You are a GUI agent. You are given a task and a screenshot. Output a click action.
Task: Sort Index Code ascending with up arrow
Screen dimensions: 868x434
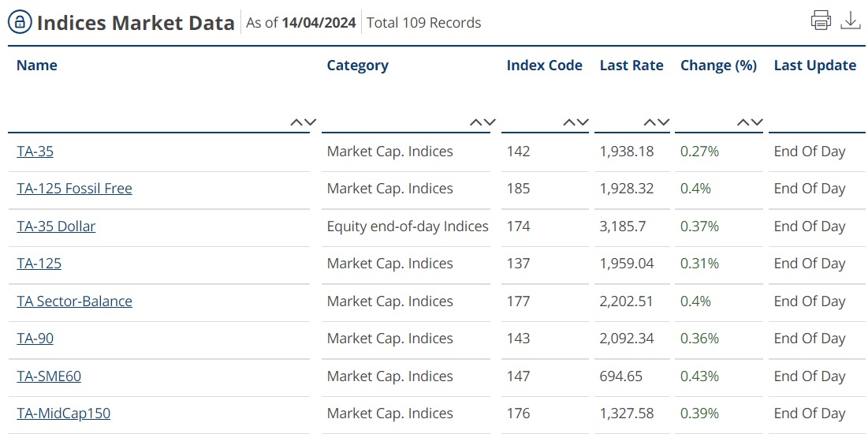(569, 122)
